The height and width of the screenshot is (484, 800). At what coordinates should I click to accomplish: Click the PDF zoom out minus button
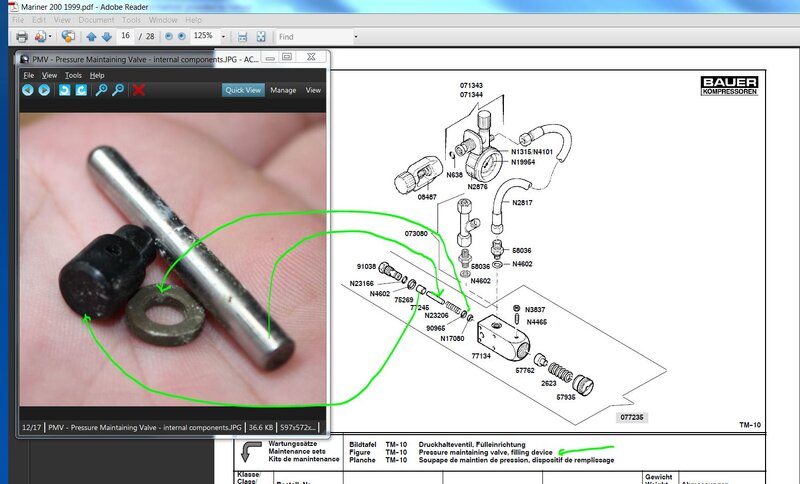[x=168, y=37]
